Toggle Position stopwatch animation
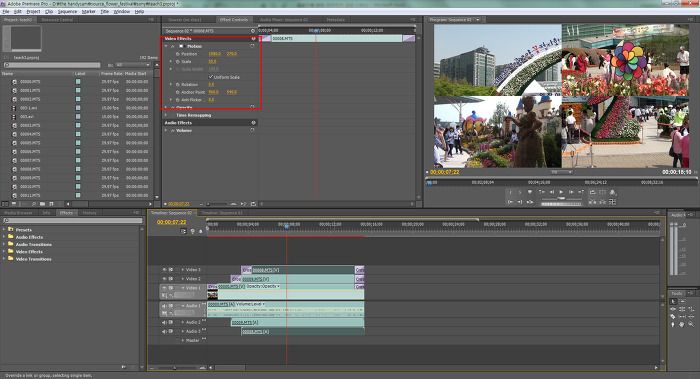The image size is (700, 379). click(x=177, y=54)
